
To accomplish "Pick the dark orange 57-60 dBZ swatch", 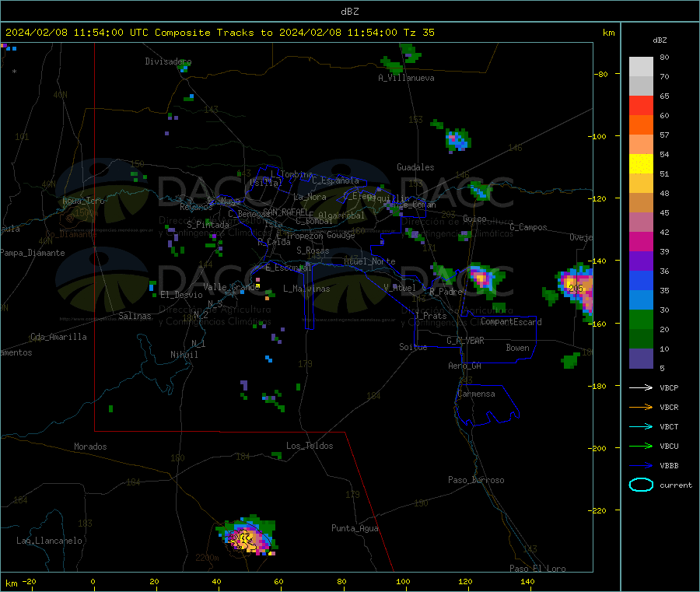I will coord(641,124).
